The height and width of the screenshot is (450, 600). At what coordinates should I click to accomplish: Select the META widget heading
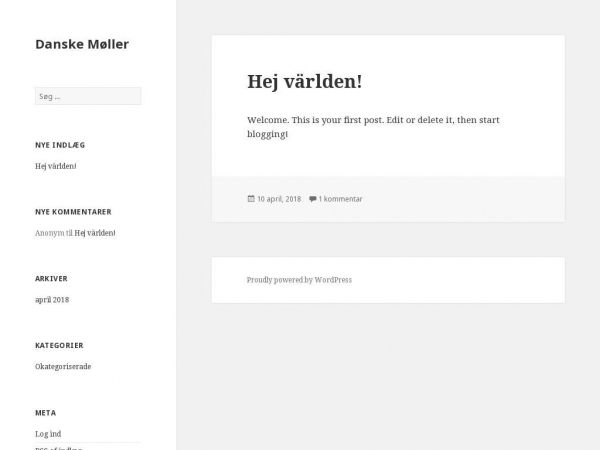click(46, 413)
